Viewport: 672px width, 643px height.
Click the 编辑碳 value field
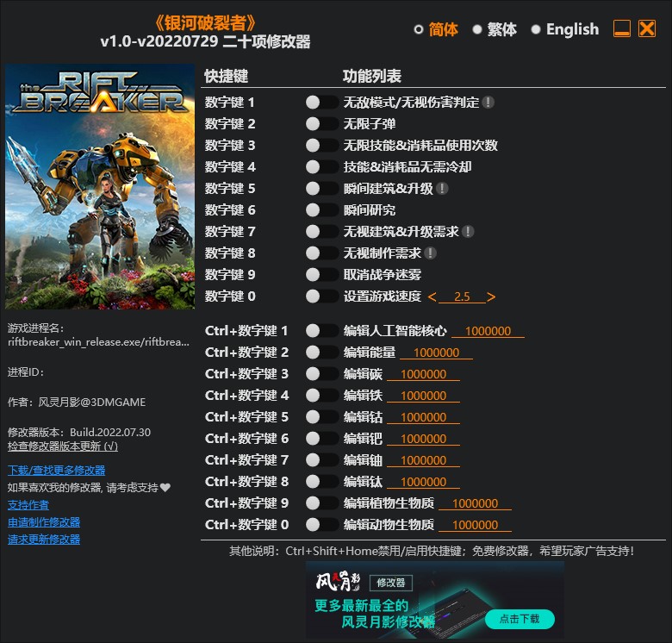click(423, 374)
